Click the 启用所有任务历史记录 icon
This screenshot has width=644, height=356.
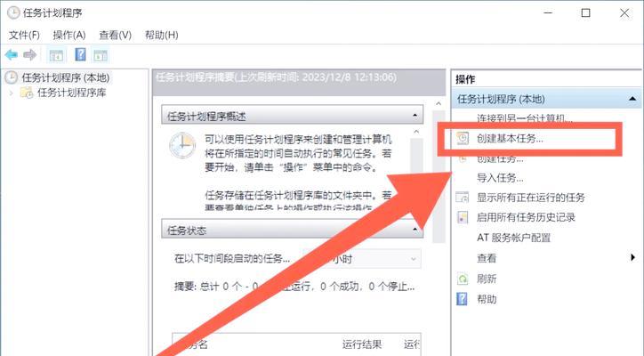point(463,217)
